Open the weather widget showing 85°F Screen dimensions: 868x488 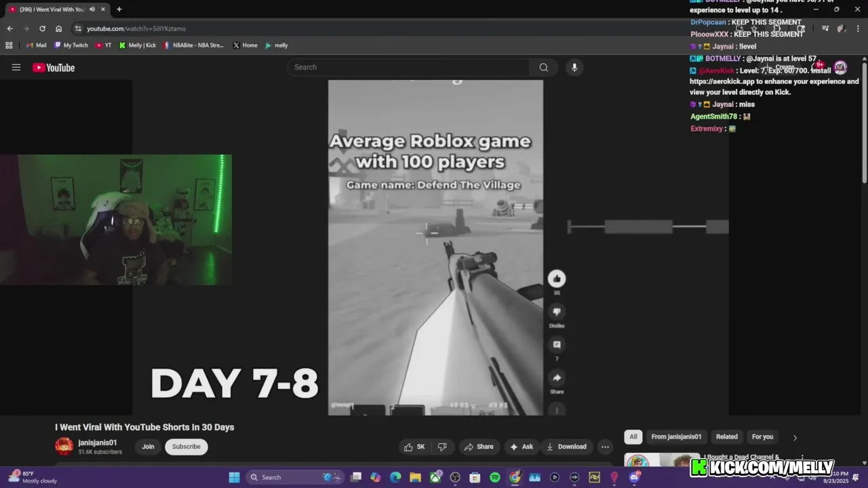tap(34, 477)
